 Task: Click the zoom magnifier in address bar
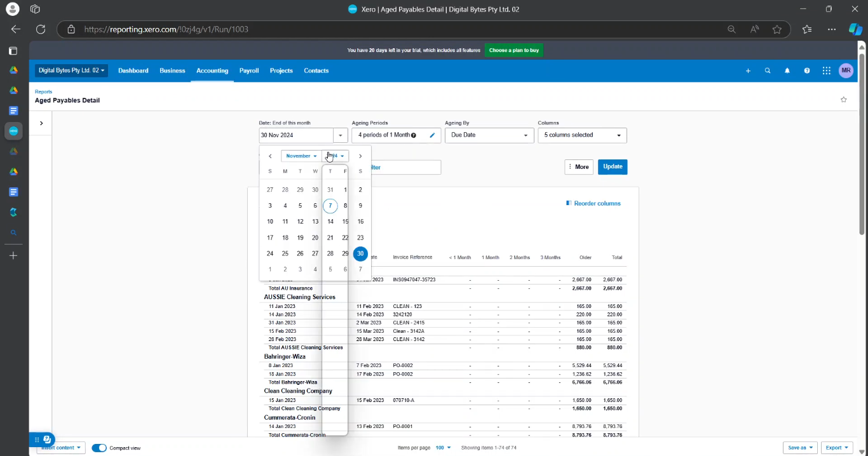732,29
